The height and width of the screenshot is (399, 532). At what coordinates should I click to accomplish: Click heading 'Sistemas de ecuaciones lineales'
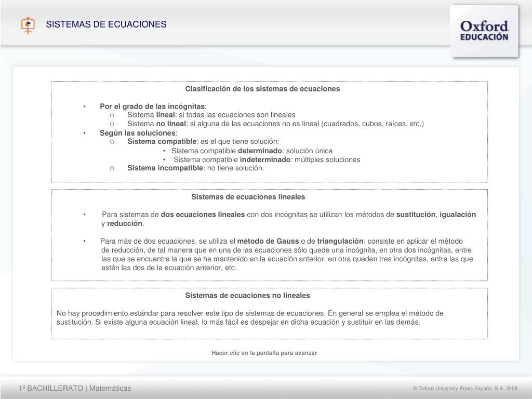[248, 197]
